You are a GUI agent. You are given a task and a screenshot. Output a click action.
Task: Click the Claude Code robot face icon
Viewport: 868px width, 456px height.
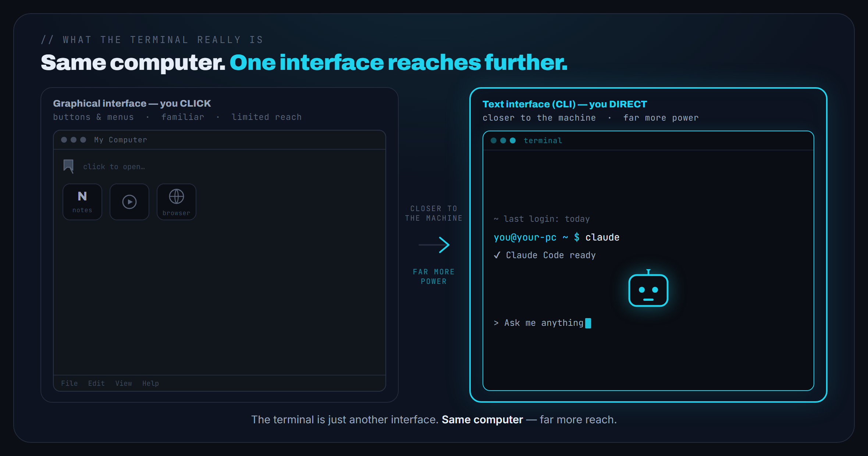[648, 289]
